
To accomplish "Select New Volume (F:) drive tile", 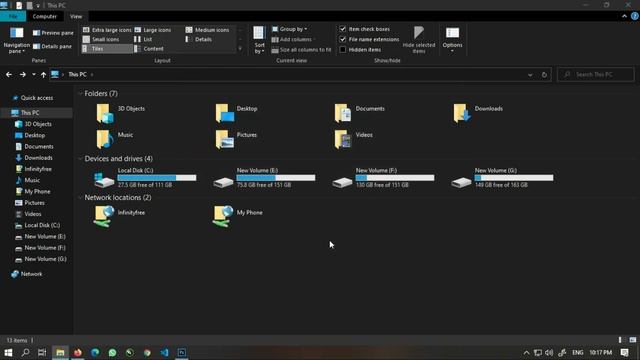I will point(383,178).
